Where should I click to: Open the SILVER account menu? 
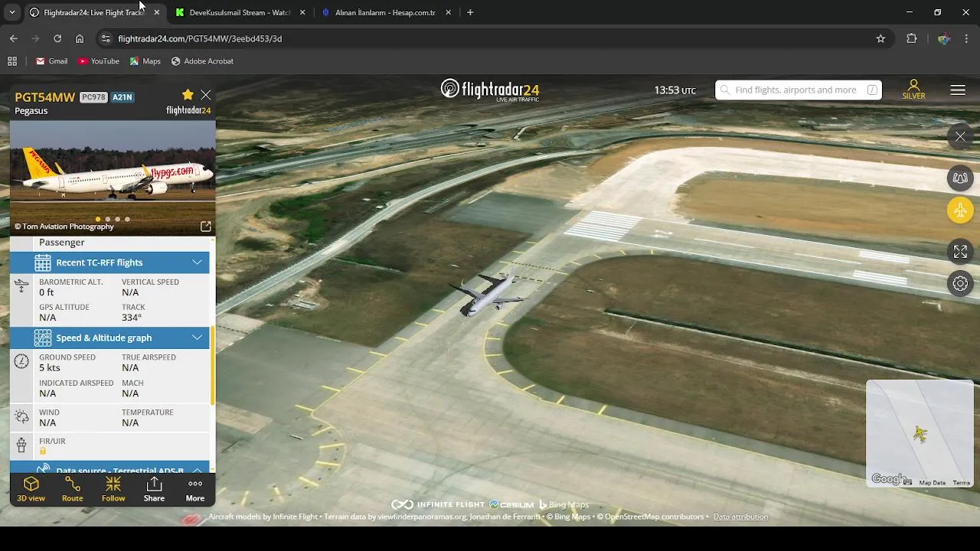913,90
